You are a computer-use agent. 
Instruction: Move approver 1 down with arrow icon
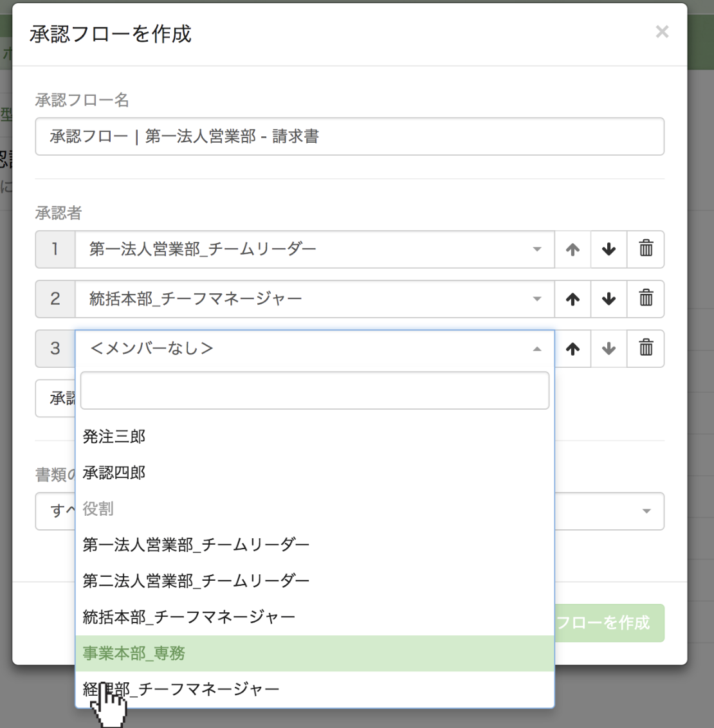click(609, 250)
